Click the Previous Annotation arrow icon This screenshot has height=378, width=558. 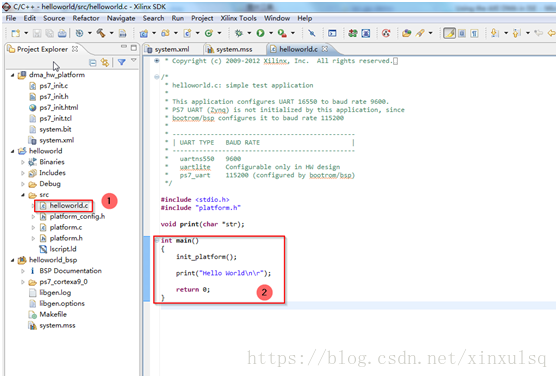(517, 33)
